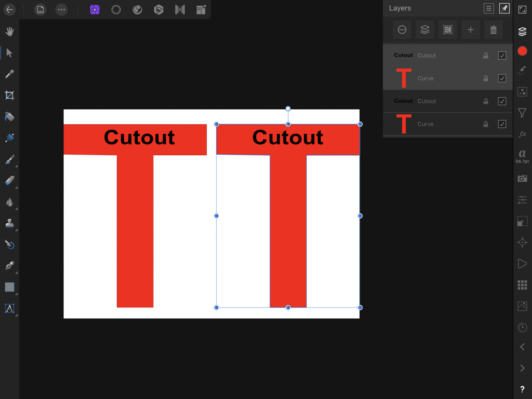Open the red color swatch studio
This screenshot has width=532, height=399.
(x=522, y=51)
